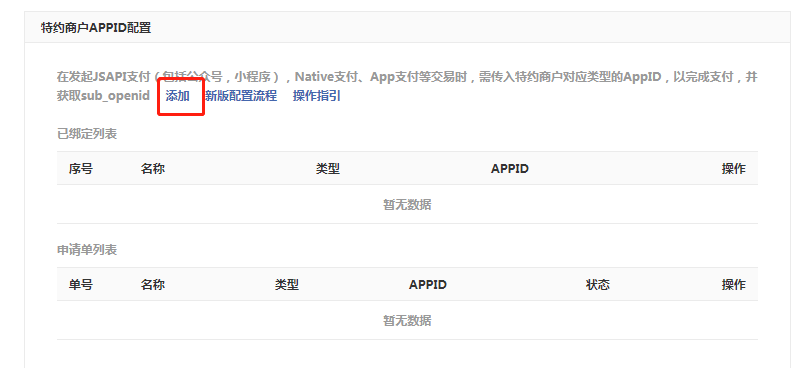Click the 序号 column header
796x368 pixels.
[x=81, y=169]
